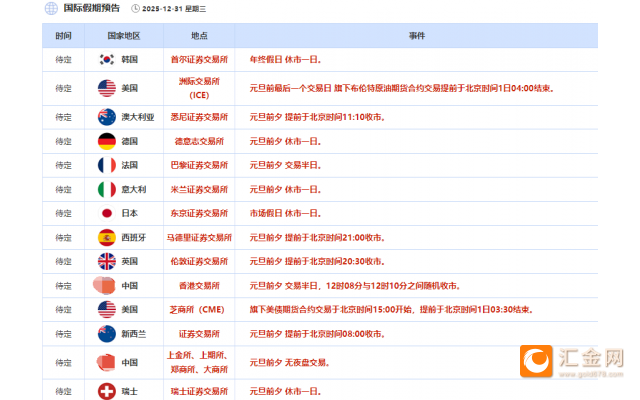Image resolution: width=640 pixels, height=400 pixels.
Task: Click the 首尔证券交易所 location cell
Action: pyautogui.click(x=199, y=60)
